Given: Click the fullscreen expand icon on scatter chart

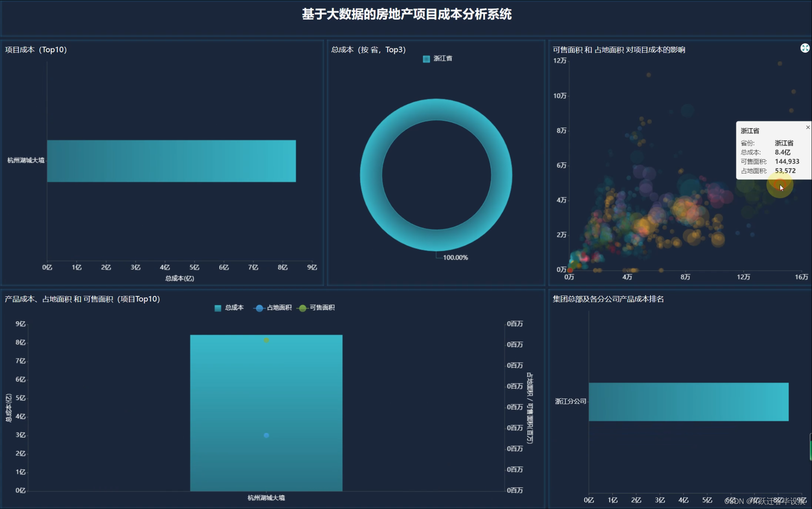Looking at the screenshot, I should point(805,48).
